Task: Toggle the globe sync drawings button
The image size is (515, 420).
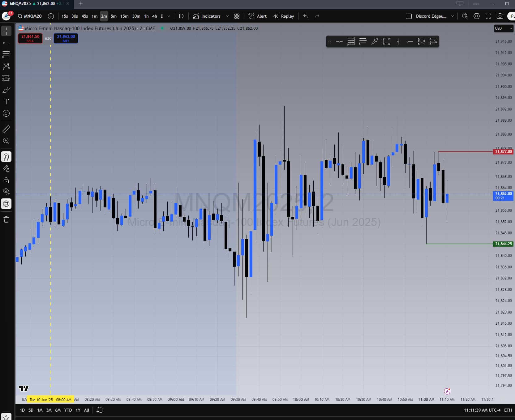Action: [x=6, y=204]
